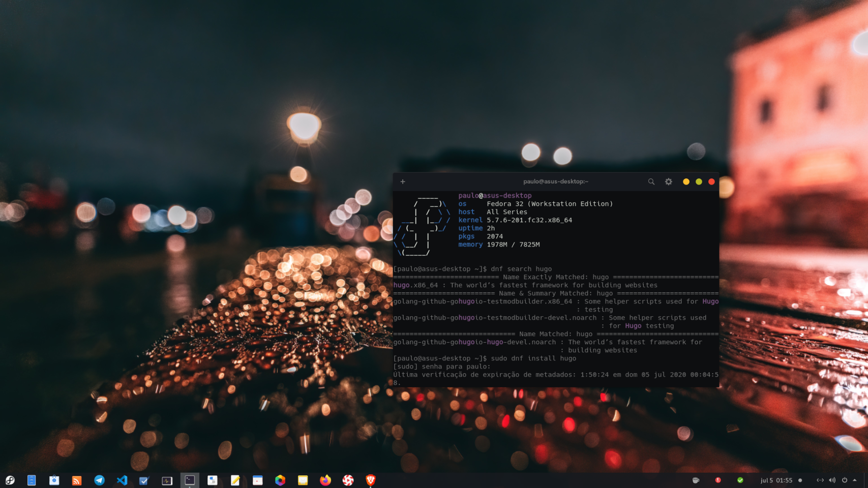Open Brave browser from the dock
This screenshot has height=488, width=868.
click(370, 480)
